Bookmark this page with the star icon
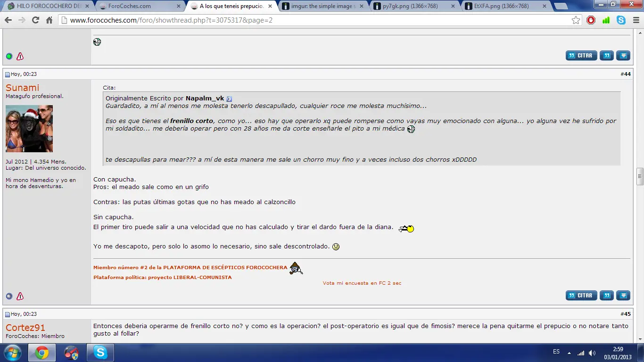Image resolution: width=644 pixels, height=362 pixels. click(x=576, y=20)
